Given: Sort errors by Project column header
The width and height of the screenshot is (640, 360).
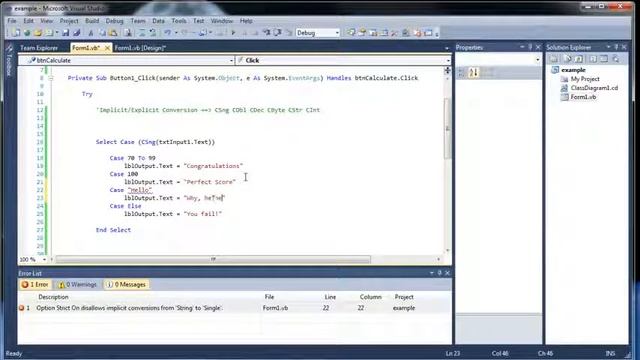Looking at the screenshot, I should (404, 297).
